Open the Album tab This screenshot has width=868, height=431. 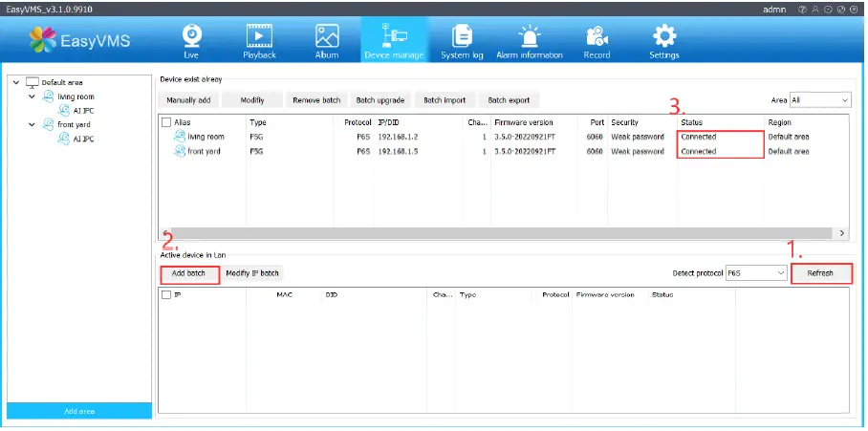click(327, 41)
